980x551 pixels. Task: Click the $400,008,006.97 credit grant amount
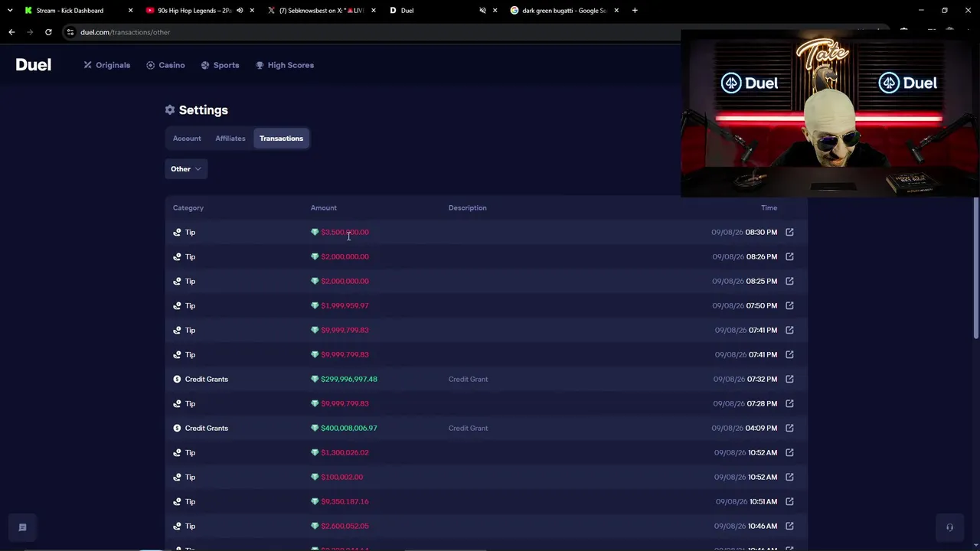[x=349, y=428]
